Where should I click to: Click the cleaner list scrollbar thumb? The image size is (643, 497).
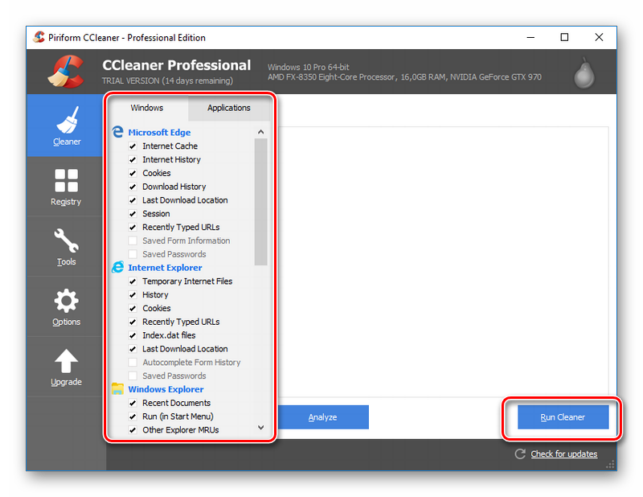pos(261,202)
